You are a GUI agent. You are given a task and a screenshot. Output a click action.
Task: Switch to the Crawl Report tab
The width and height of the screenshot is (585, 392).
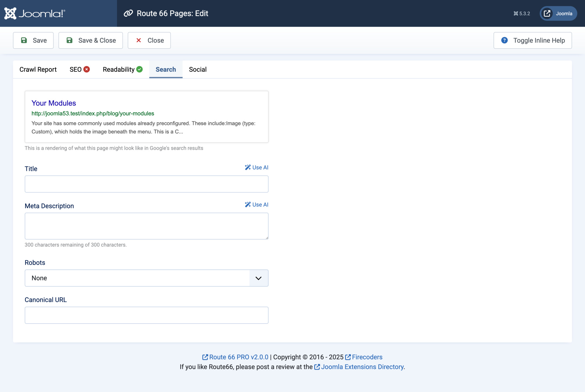38,69
